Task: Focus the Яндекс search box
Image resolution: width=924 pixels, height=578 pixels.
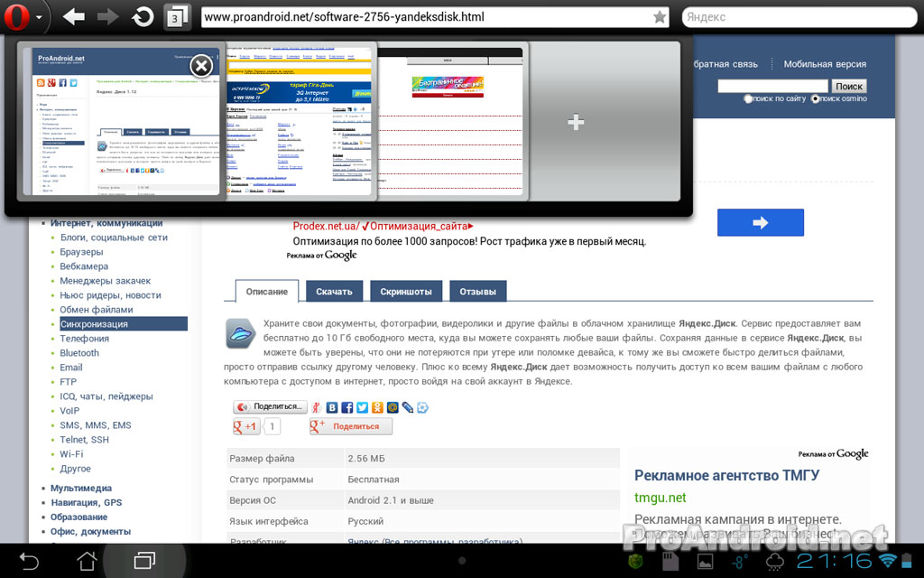Action: (799, 17)
